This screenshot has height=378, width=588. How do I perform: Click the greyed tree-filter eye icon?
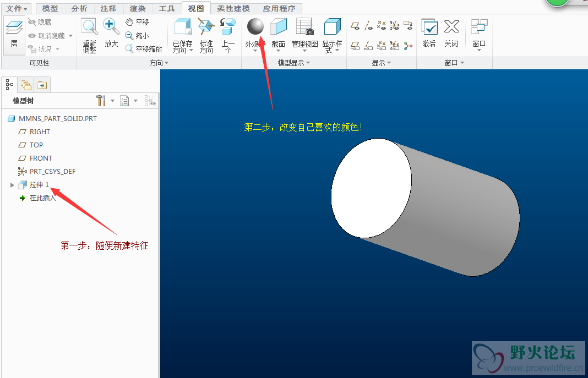[x=150, y=101]
